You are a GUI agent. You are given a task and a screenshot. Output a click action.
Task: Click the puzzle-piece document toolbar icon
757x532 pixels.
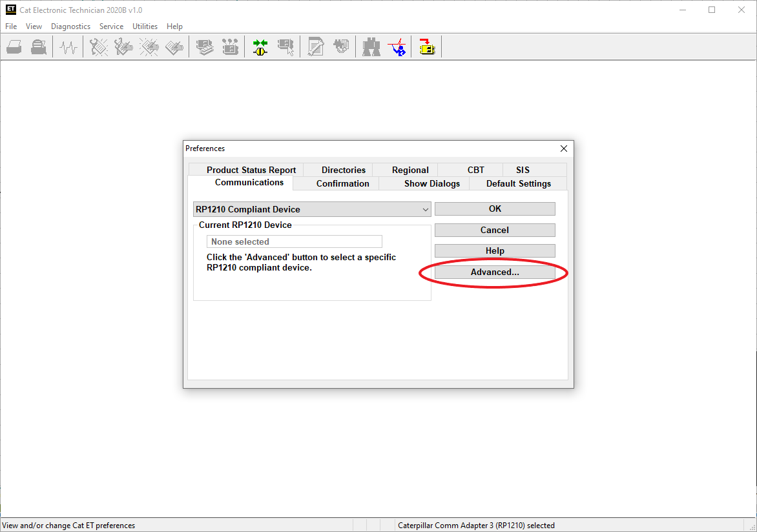point(341,47)
